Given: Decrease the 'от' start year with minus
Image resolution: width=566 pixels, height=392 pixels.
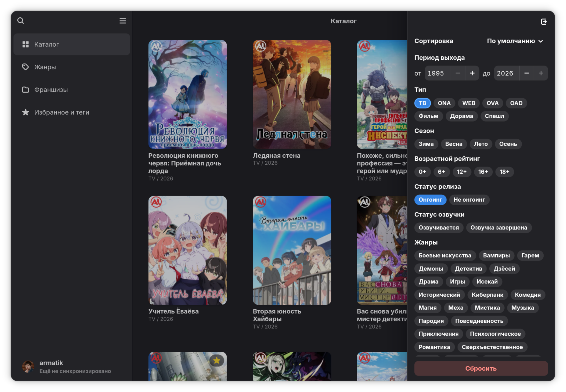Looking at the screenshot, I should [458, 73].
